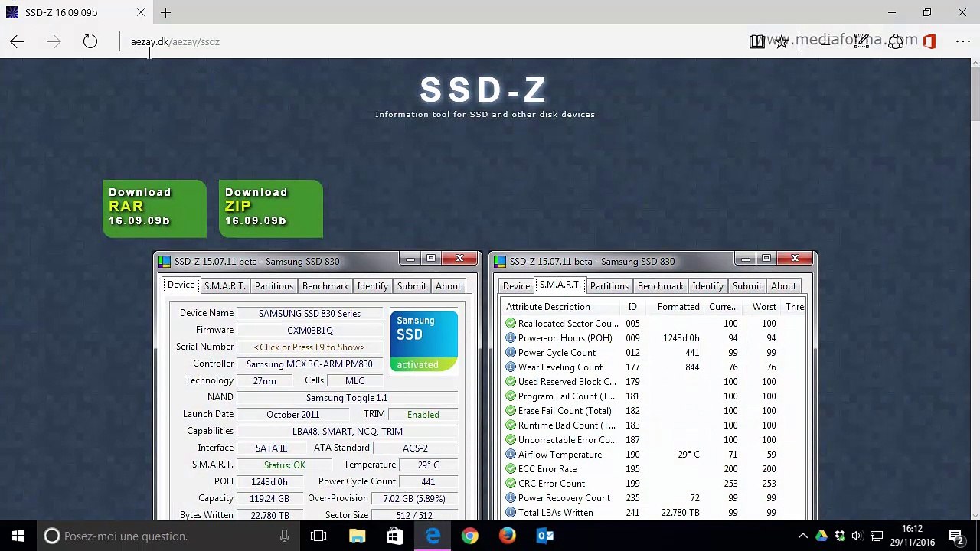This screenshot has height=551, width=980.
Task: Open Windows Store from taskbar
Action: coord(394,536)
